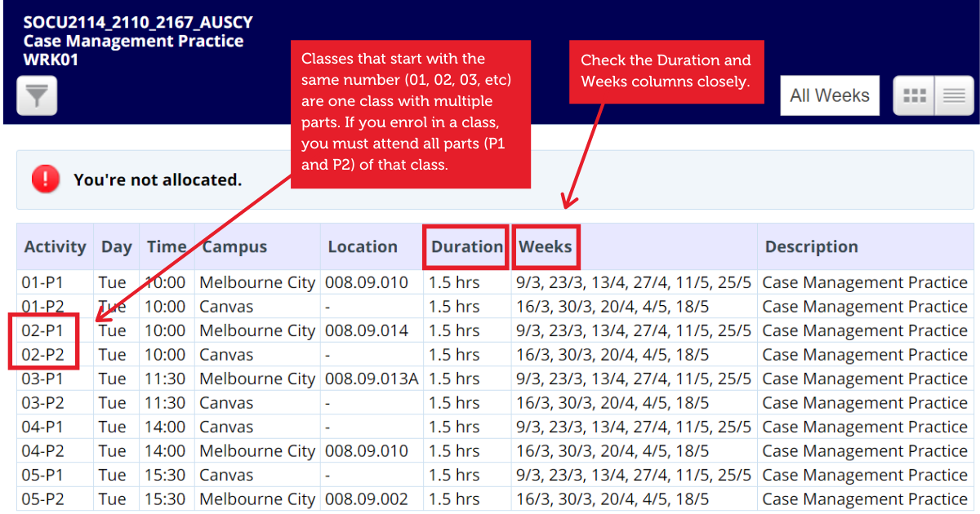Open the All Weeks dropdown
The height and width of the screenshot is (514, 980).
click(829, 96)
